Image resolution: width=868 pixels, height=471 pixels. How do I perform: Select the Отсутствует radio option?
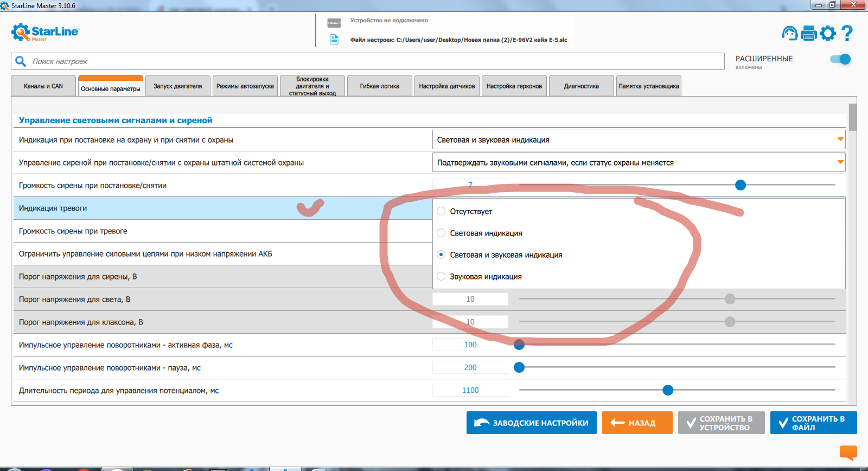tap(441, 211)
